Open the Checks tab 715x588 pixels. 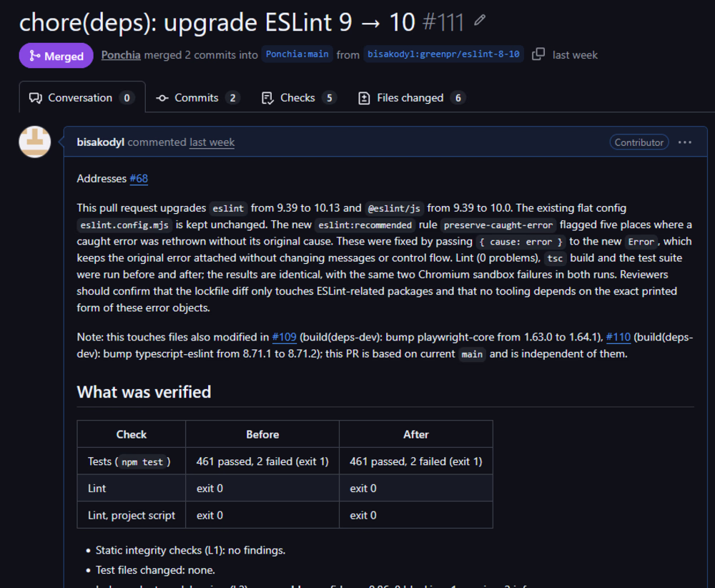coord(299,98)
